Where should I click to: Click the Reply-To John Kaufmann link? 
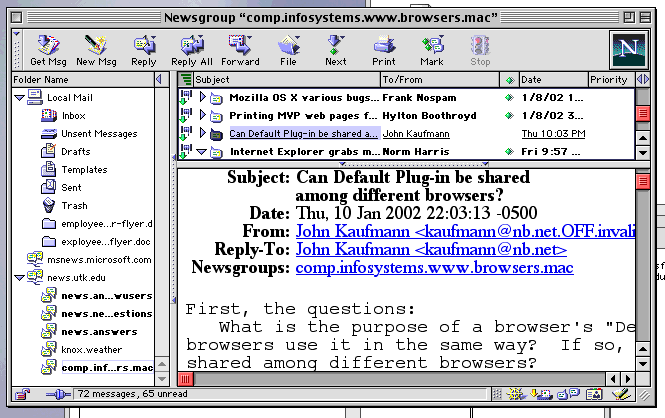tap(431, 249)
